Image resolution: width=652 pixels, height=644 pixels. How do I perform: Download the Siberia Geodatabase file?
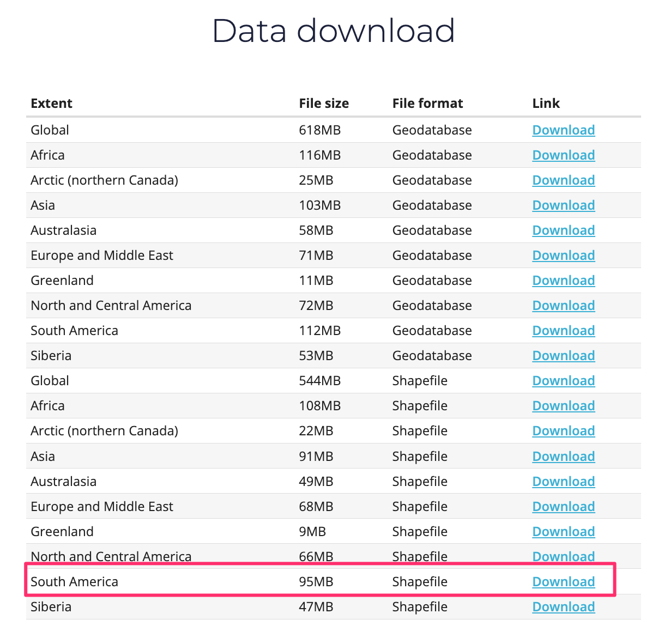pos(563,356)
